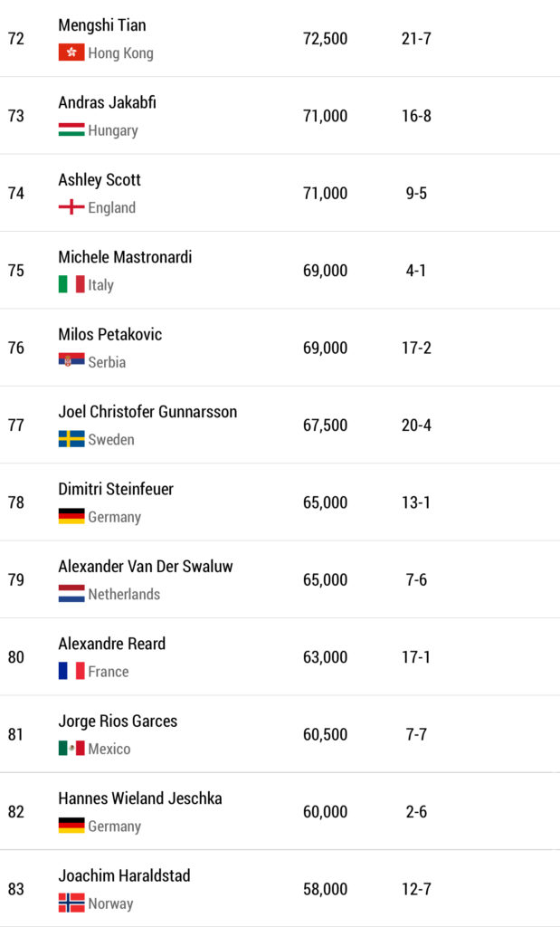This screenshot has height=927, width=560.
Task: Open Ashley Scott's profile name
Action: click(100, 180)
